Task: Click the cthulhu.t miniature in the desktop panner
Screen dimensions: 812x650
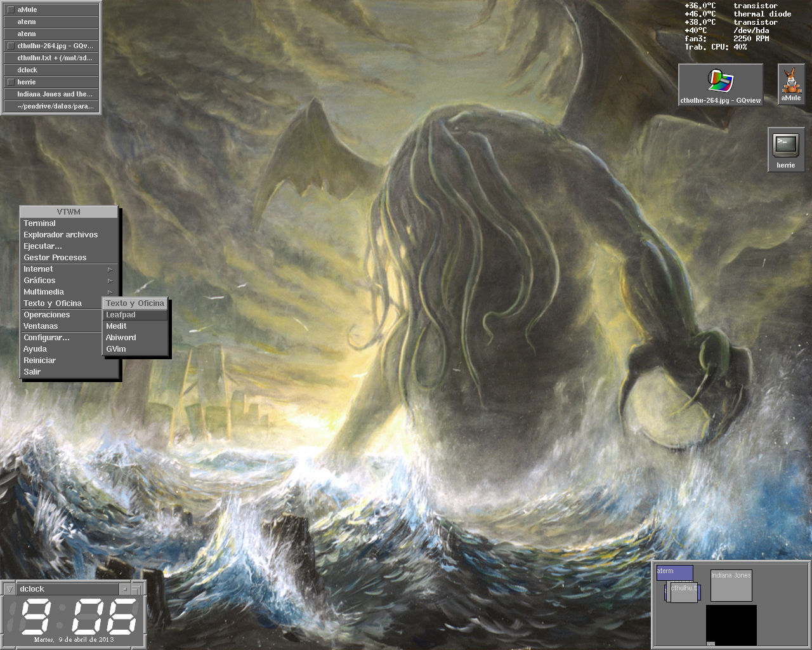Action: [x=684, y=592]
